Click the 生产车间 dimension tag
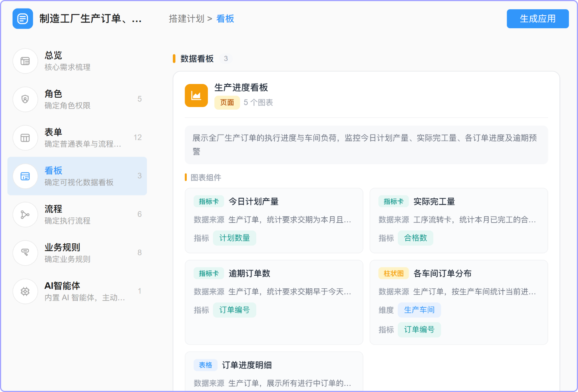 tap(419, 310)
